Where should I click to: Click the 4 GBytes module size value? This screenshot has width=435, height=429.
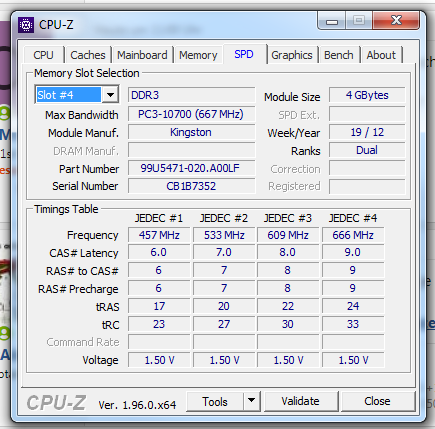tap(367, 95)
